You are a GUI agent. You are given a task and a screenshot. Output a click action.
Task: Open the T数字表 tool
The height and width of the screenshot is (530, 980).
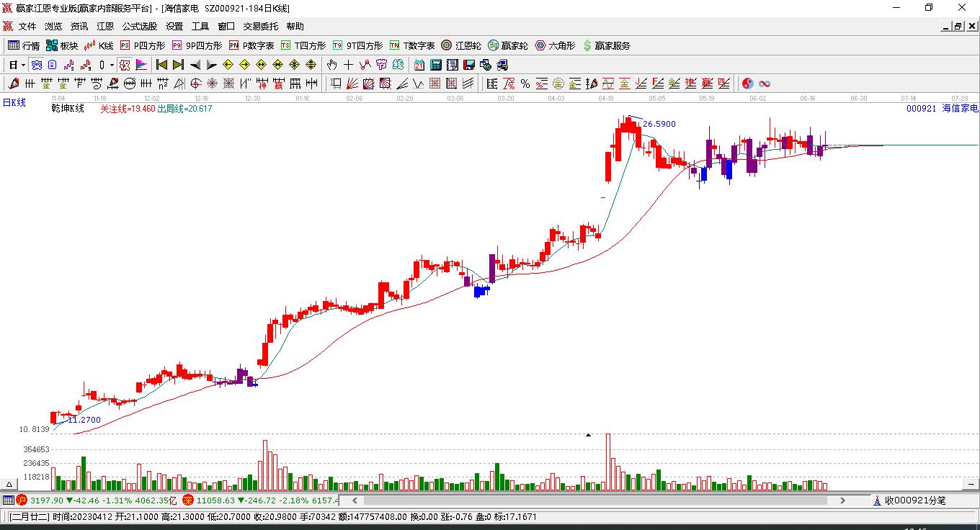tap(412, 45)
